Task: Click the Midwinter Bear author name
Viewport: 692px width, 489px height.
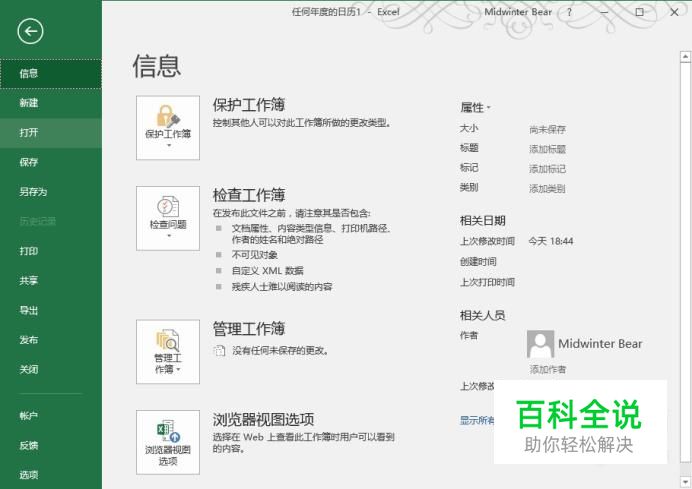Action: coord(600,343)
